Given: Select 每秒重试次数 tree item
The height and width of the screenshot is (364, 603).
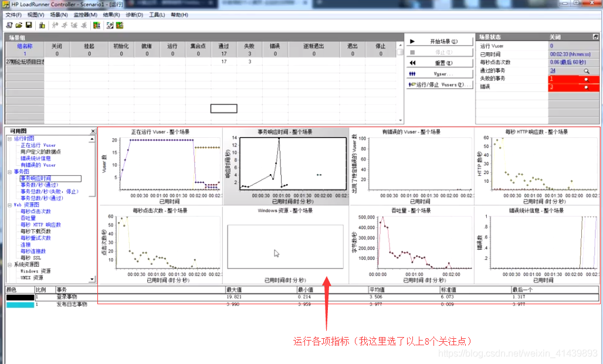Looking at the screenshot, I should point(35,238).
